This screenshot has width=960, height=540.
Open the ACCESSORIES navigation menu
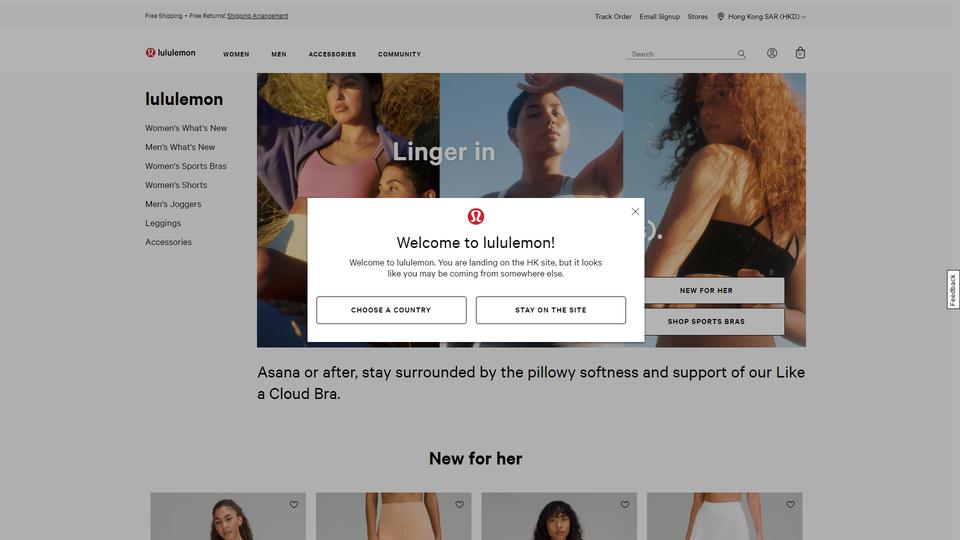(x=332, y=54)
